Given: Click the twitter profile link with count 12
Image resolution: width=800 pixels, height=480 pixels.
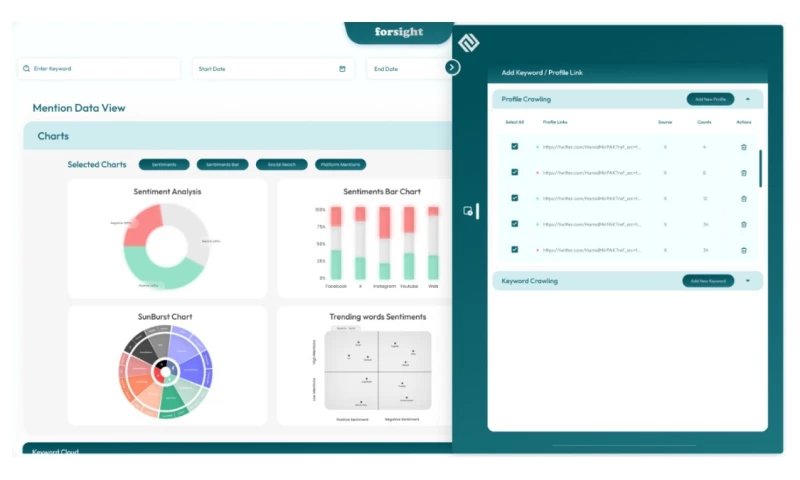Looking at the screenshot, I should tap(592, 198).
